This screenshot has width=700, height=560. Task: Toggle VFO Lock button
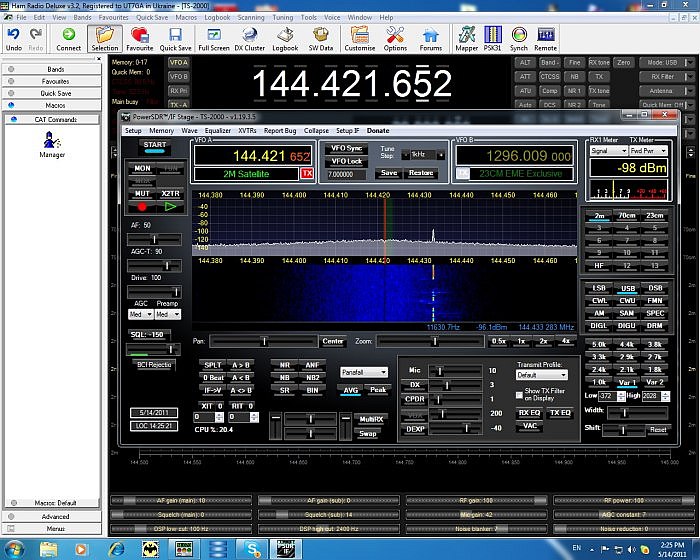point(346,161)
